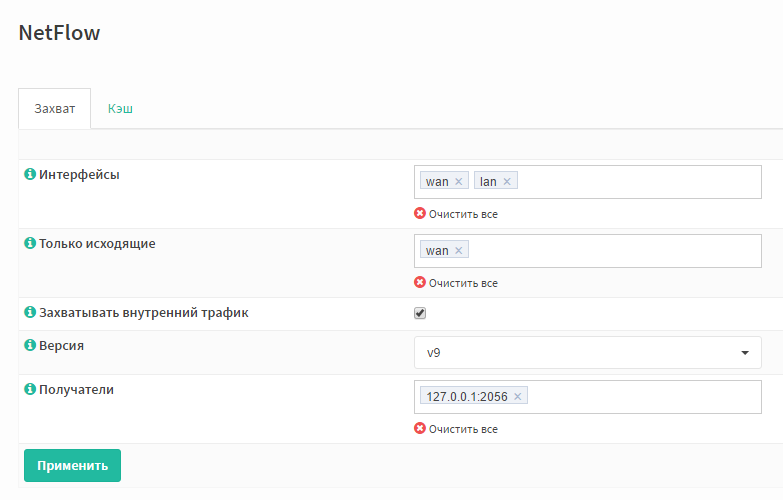The image size is (783, 500).
Task: Select the Захват tab
Action: (54, 108)
